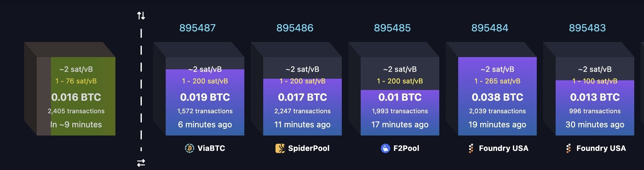644x170 pixels.
Task: Click the ViaBTC pool logo icon
Action: [x=189, y=148]
